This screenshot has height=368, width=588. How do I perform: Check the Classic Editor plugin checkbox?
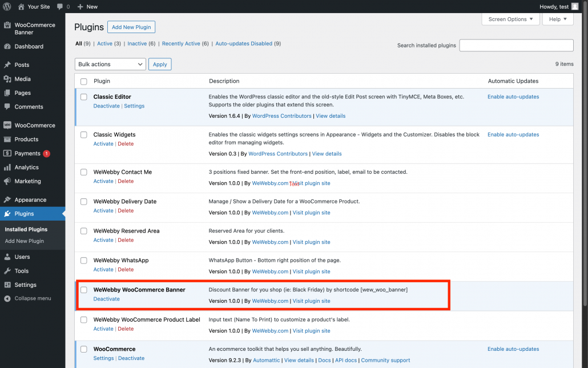tap(84, 97)
